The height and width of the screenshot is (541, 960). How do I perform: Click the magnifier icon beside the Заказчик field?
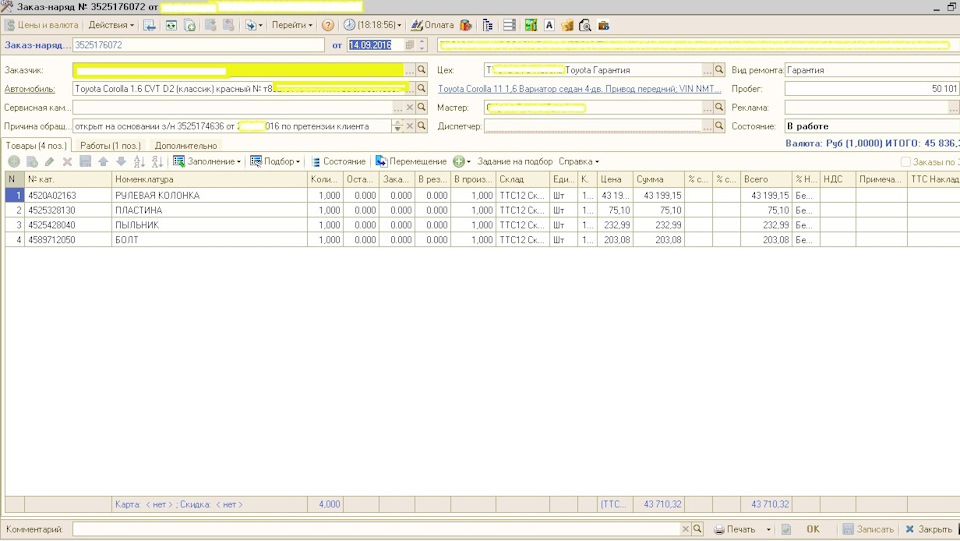coord(422,70)
